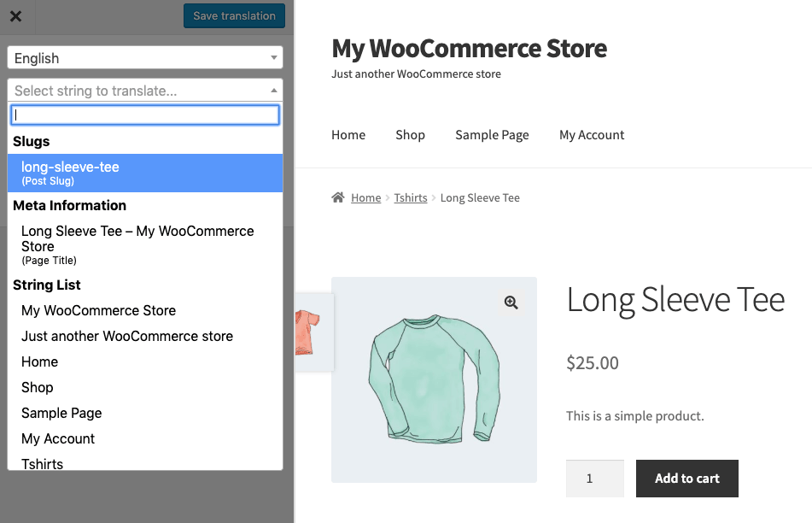Viewport: 812px width, 523px height.
Task: Choose 'Sample Page' string in dropdown list
Action: 145,413
